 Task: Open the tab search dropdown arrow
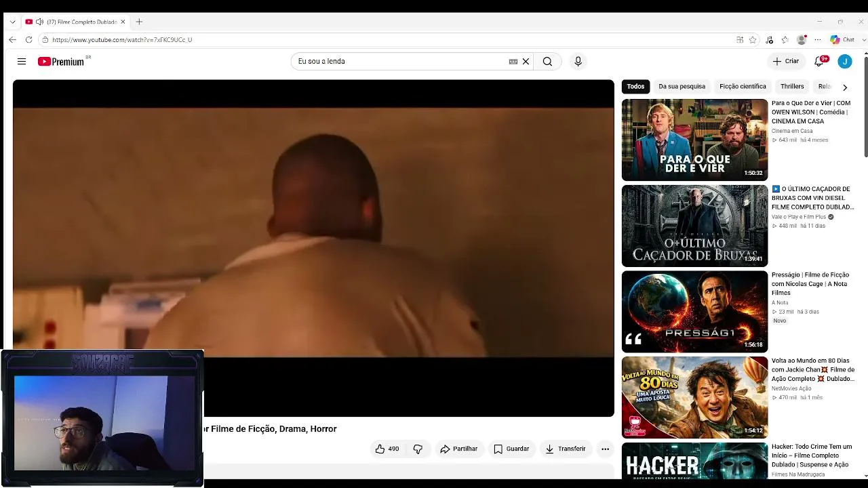(12, 22)
